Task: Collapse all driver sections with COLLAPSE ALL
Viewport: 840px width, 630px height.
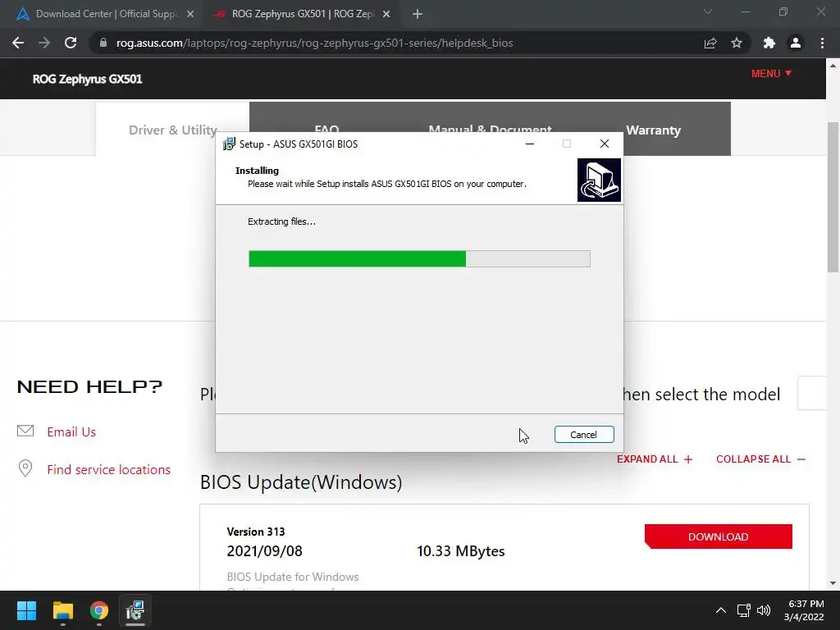Action: (x=760, y=459)
